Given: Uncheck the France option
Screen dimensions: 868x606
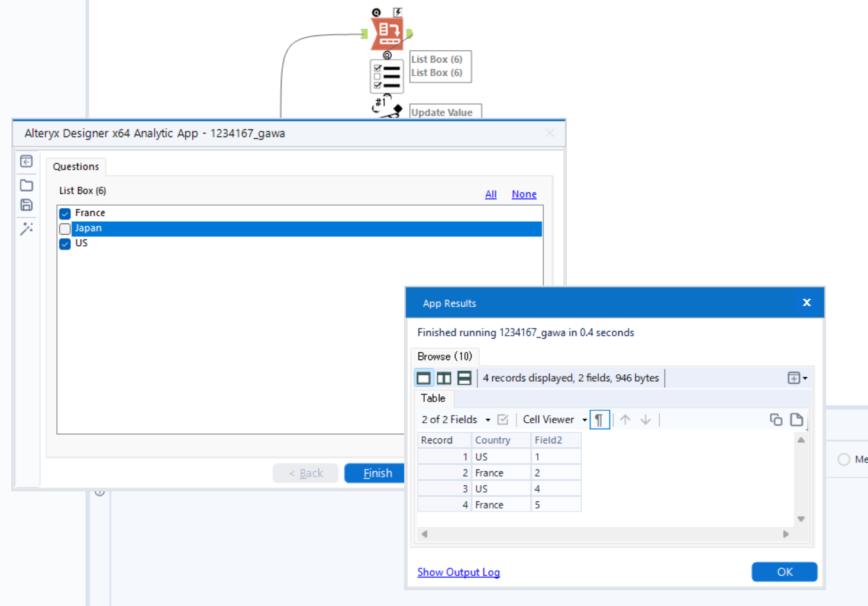Looking at the screenshot, I should (64, 213).
